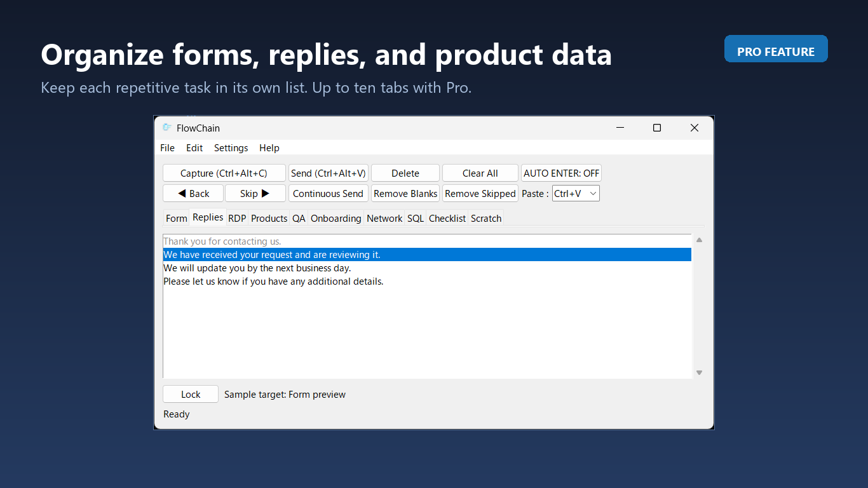The image size is (868, 488).
Task: Click Remove Skipped button
Action: 480,193
